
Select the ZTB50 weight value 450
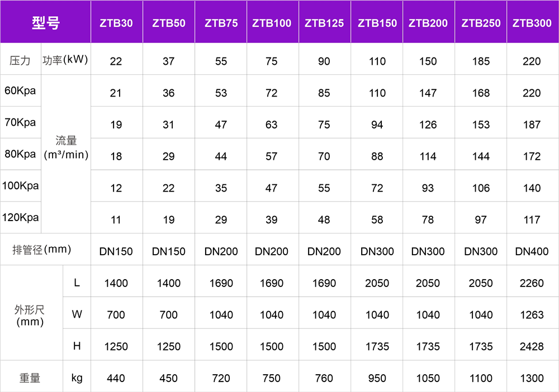point(168,379)
